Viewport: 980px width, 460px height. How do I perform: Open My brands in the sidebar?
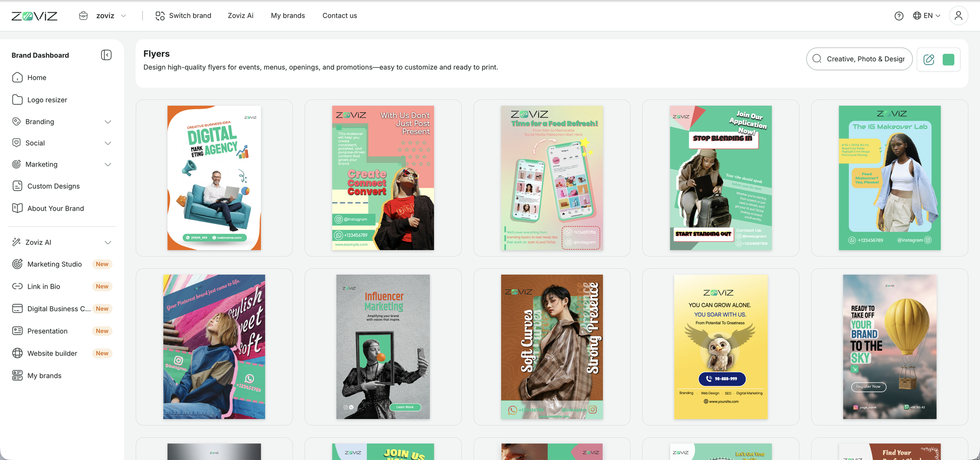[45, 376]
